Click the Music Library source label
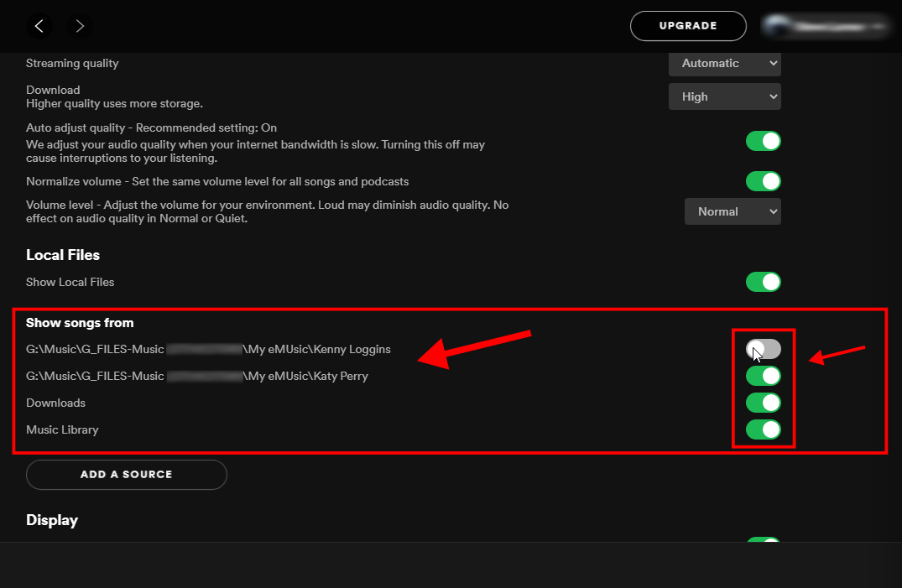The image size is (902, 588). pyautogui.click(x=62, y=429)
